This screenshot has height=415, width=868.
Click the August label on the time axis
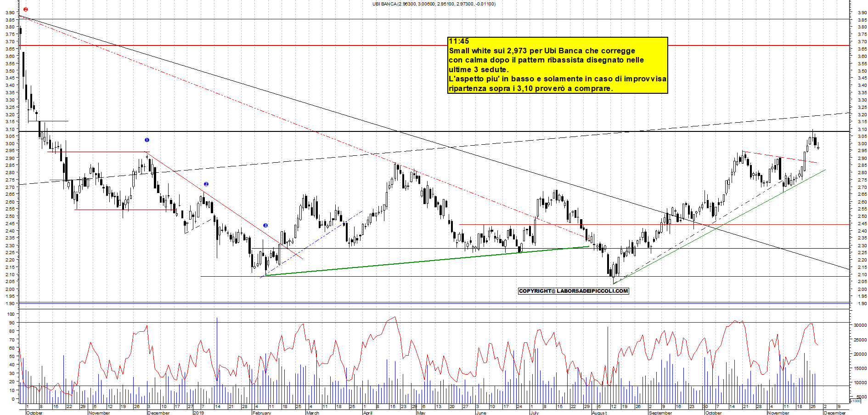tap(599, 413)
